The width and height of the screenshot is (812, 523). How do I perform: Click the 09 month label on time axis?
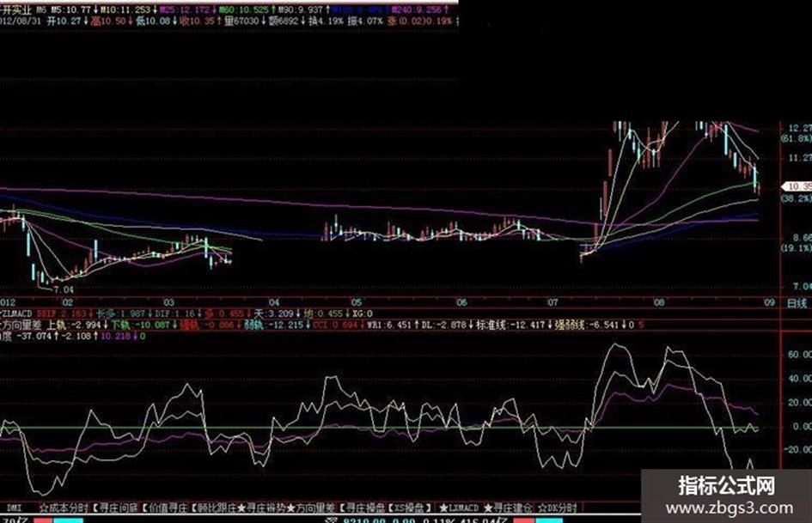click(x=769, y=302)
